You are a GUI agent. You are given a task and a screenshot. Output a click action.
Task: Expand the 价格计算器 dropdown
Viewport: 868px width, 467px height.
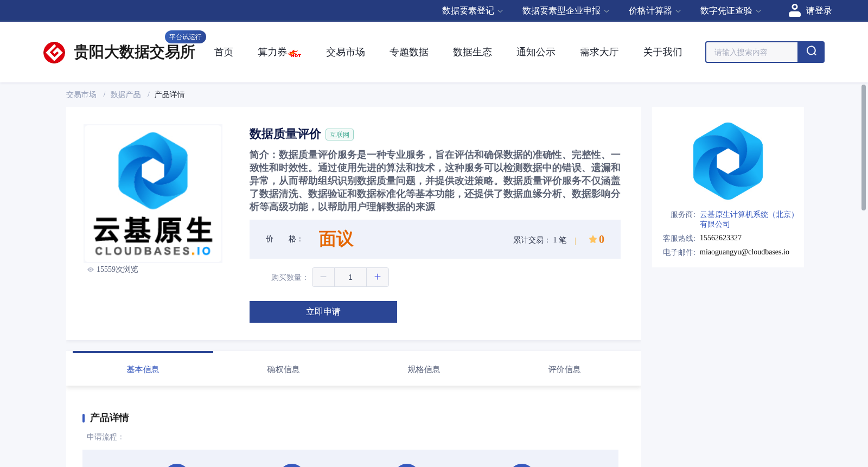click(655, 11)
